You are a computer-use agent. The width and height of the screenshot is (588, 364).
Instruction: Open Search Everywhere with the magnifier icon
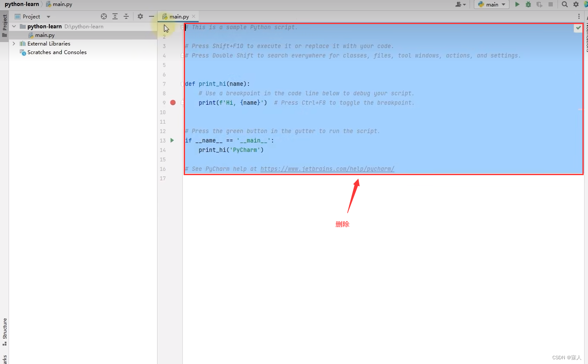coord(565,4)
